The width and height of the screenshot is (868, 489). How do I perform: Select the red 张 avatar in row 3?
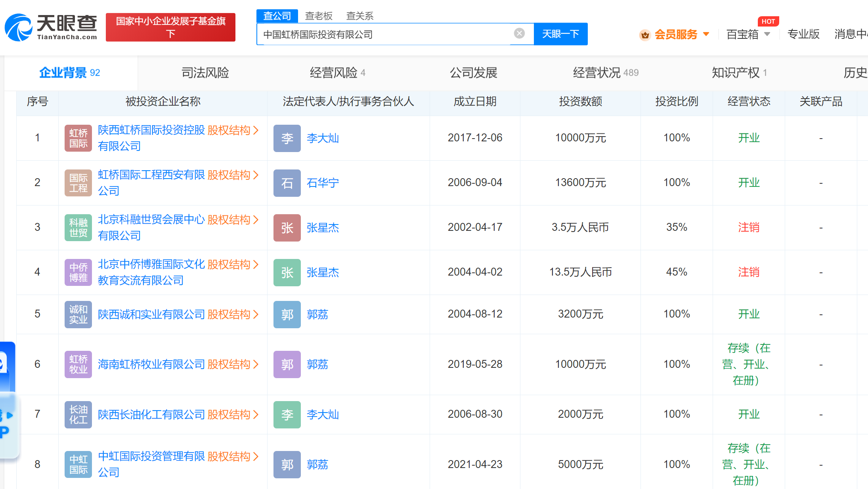(287, 228)
